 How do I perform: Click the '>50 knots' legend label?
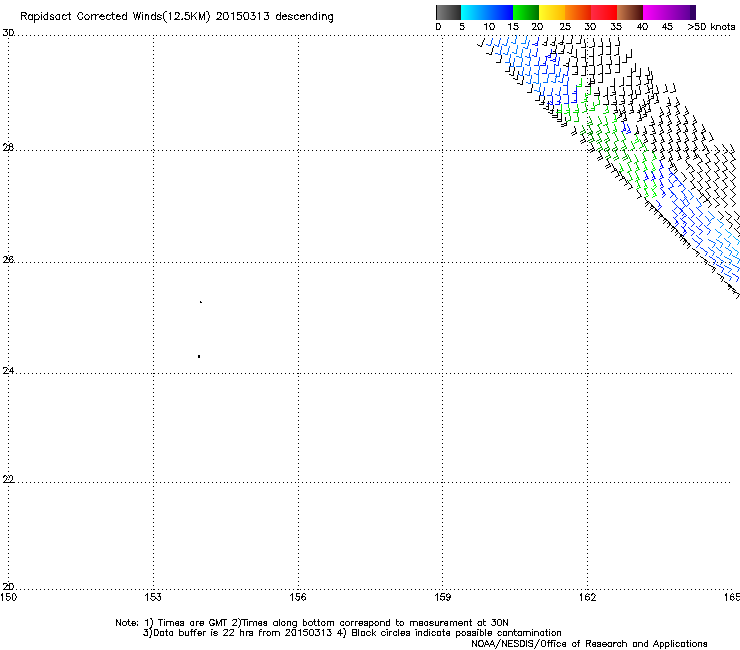tap(712, 27)
